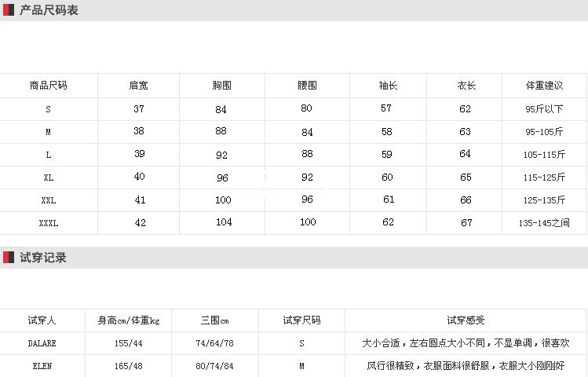Click the 衣长 column header

tap(466, 86)
